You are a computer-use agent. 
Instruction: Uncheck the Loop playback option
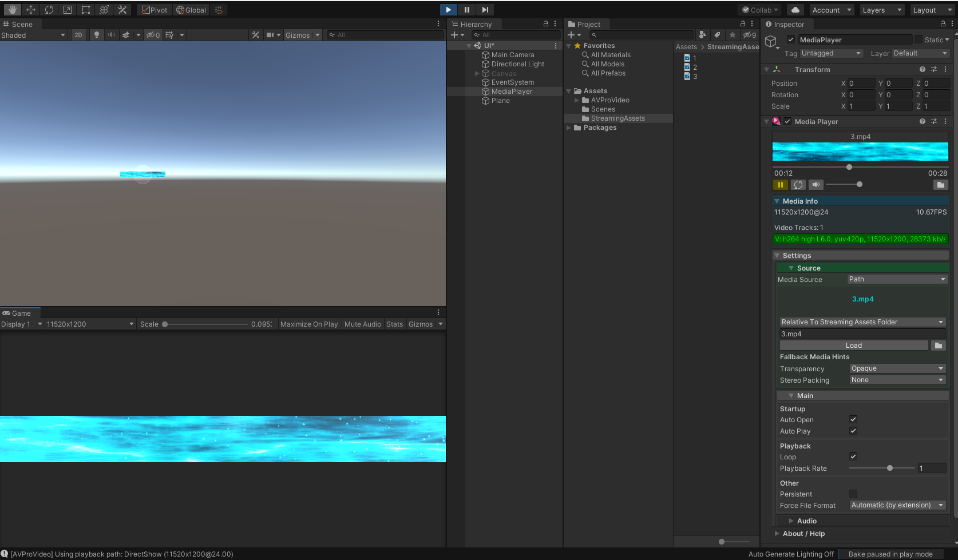(853, 456)
